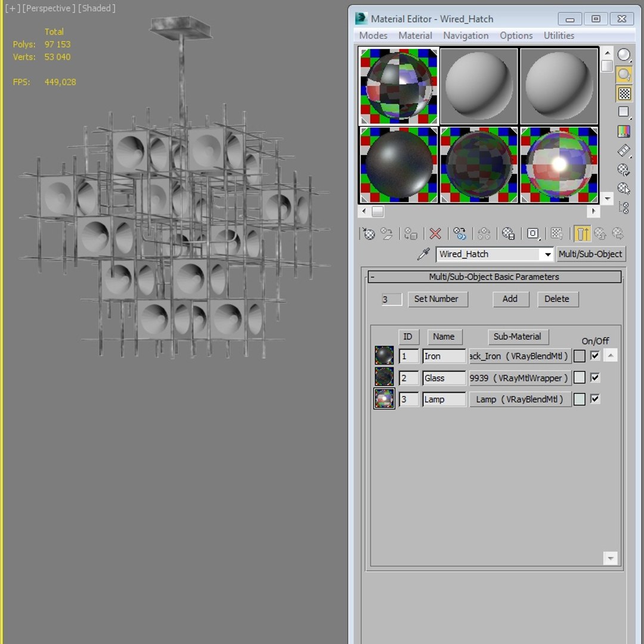Click the [Shaded] viewport label
Image resolution: width=644 pixels, height=644 pixels.
(x=97, y=8)
